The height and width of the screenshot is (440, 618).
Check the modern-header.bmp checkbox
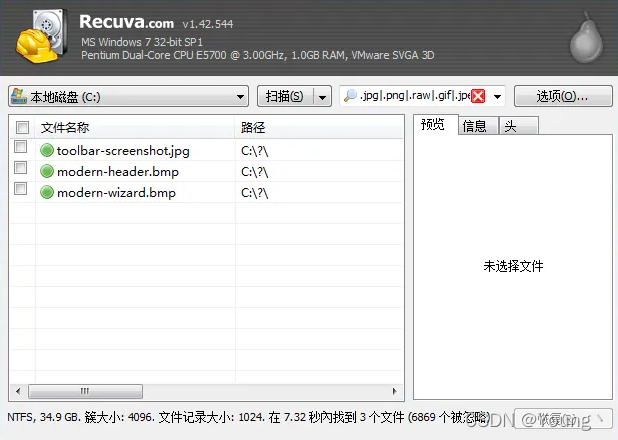20,168
